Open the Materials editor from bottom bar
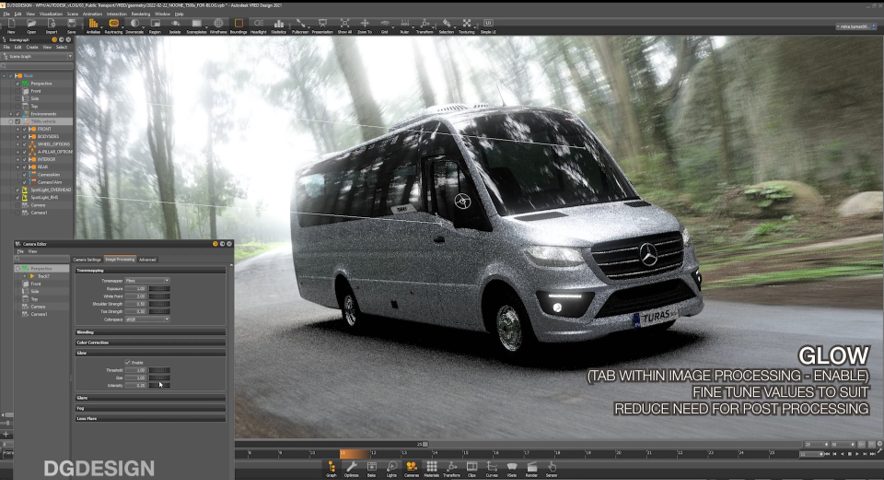This screenshot has width=884, height=480. (431, 468)
